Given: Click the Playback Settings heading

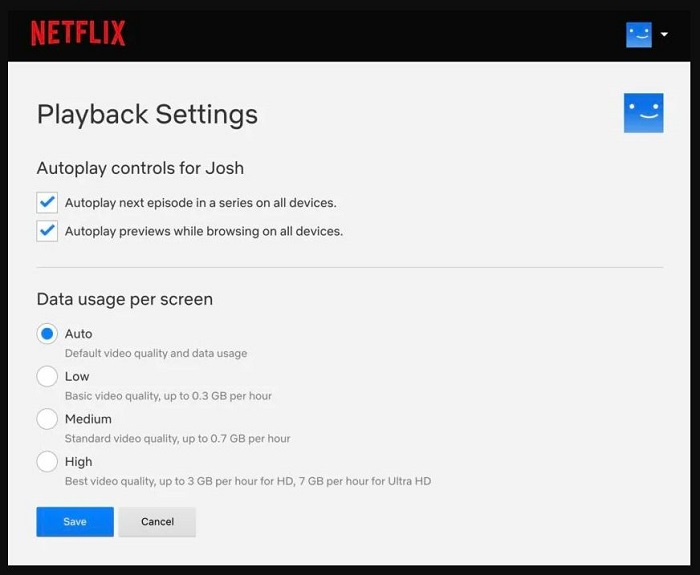Looking at the screenshot, I should [x=147, y=114].
